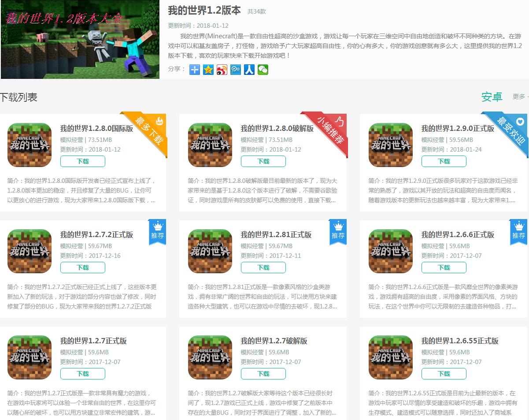Click the description of 我的世界1.2.7破解版

pos(263,403)
